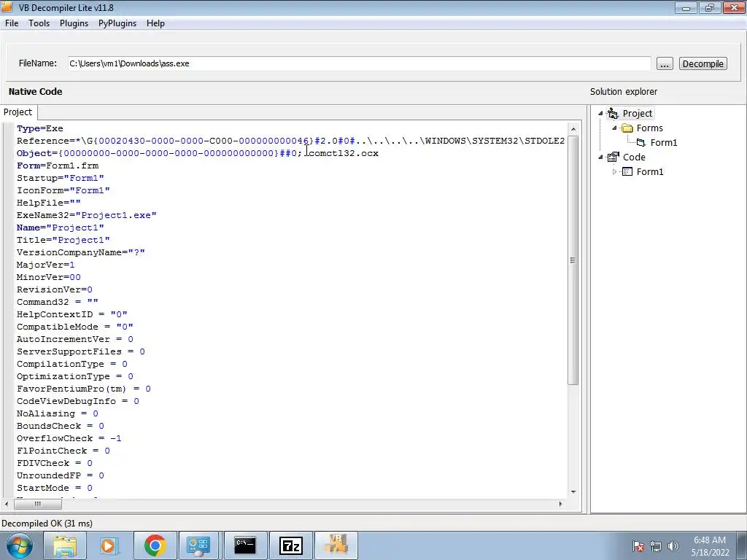Open the Windows Start menu

pyautogui.click(x=19, y=545)
